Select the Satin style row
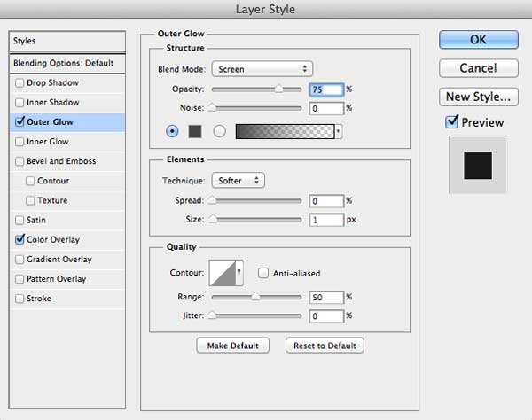Image resolution: width=532 pixels, height=420 pixels. pos(67,220)
